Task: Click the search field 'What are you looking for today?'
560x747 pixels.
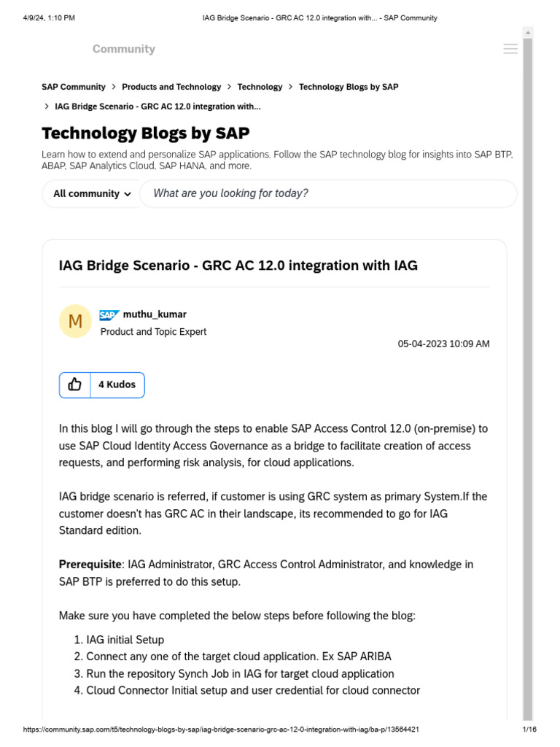Action: [x=328, y=193]
